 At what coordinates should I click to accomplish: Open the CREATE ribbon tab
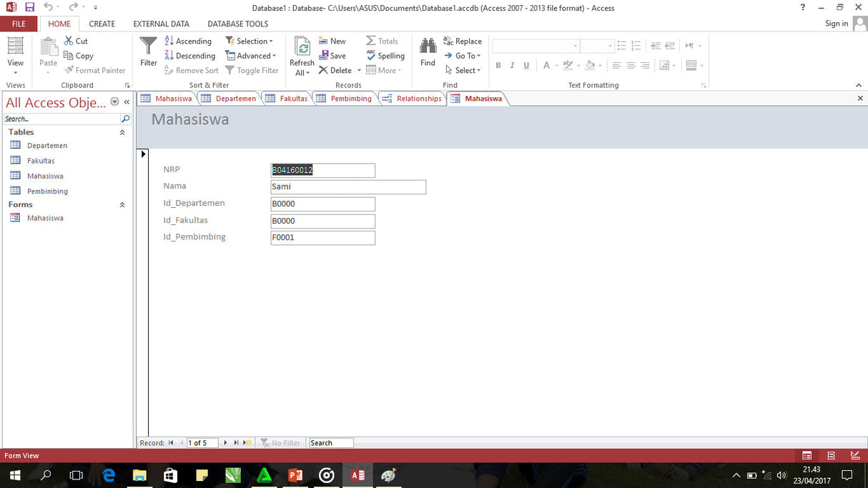pos(102,24)
